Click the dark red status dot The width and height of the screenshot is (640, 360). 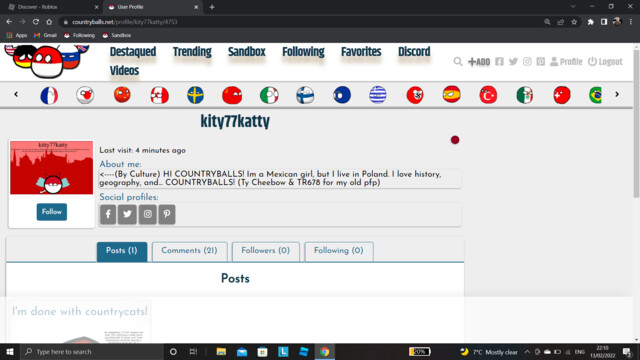click(455, 140)
